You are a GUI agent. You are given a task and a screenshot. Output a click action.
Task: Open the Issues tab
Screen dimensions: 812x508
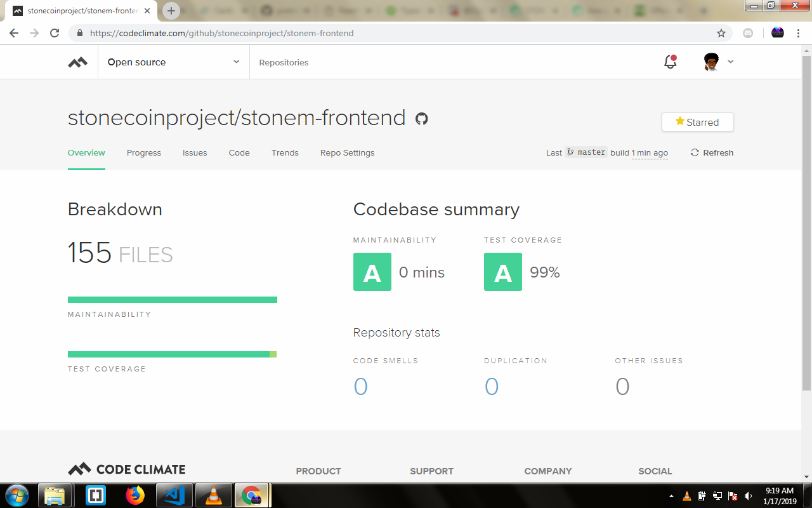pyautogui.click(x=195, y=152)
